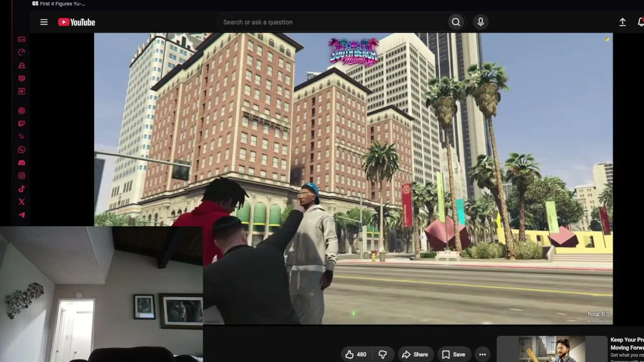This screenshot has width=644, height=362.
Task: Switch to 'First 4 Figures Yu-...' browser tab
Action: 59,4
